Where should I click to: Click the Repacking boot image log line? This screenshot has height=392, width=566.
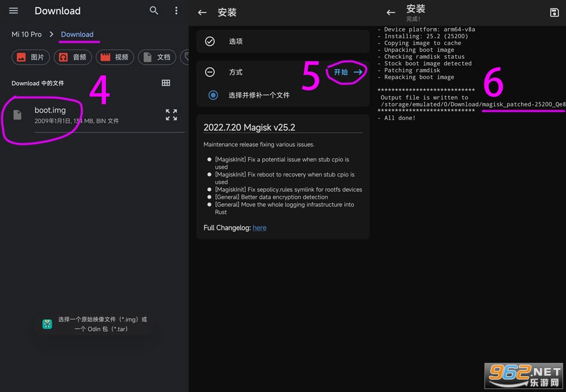tap(416, 77)
